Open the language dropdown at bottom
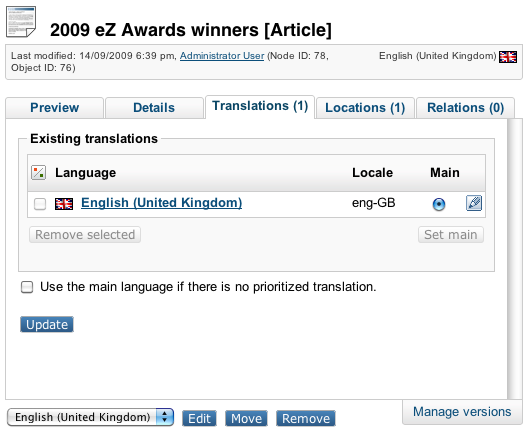The image size is (529, 439). click(90, 417)
